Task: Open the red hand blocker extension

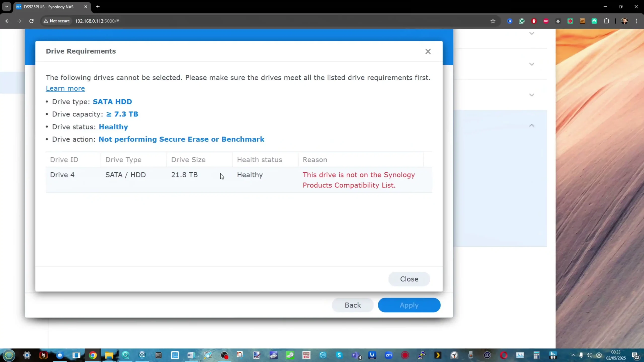Action: [x=534, y=21]
